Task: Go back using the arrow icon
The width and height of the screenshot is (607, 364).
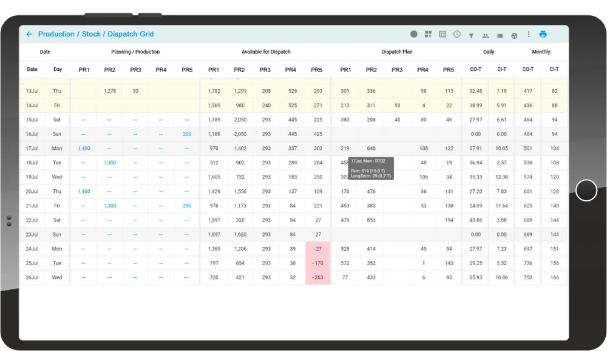Action: coord(29,35)
